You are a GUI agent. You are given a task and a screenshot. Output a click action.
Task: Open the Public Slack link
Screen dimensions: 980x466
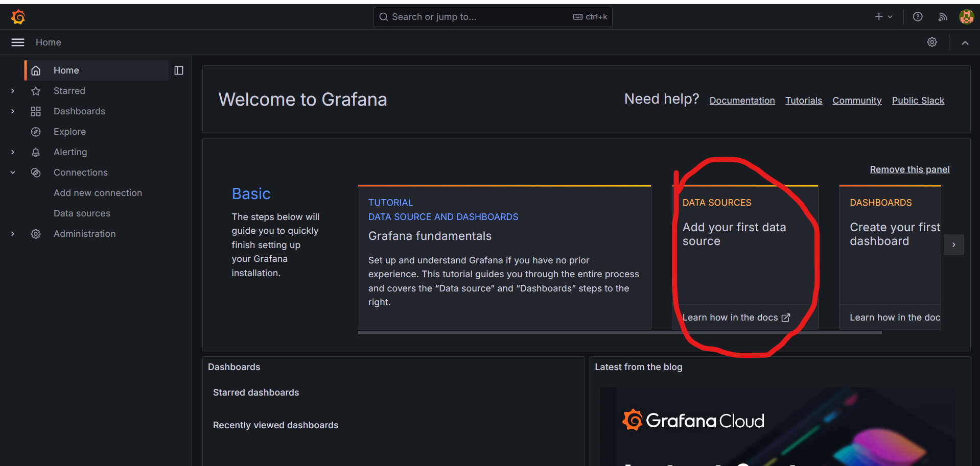(918, 101)
